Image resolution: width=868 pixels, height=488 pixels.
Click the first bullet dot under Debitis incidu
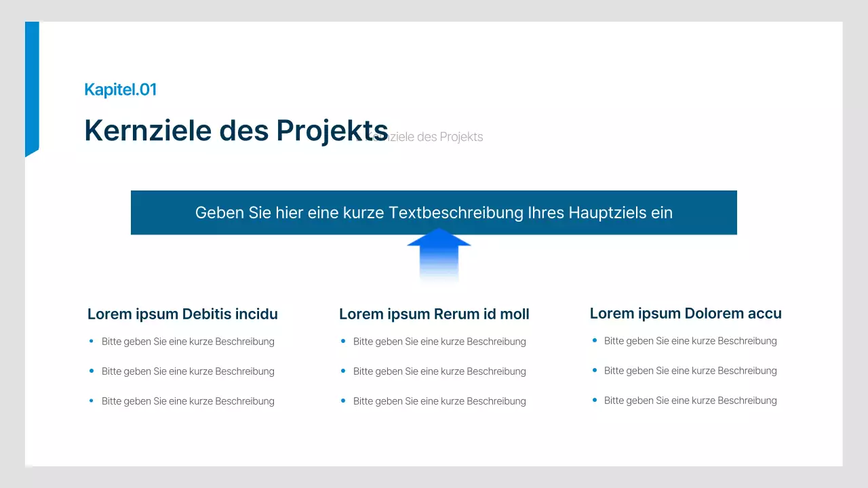pyautogui.click(x=92, y=341)
